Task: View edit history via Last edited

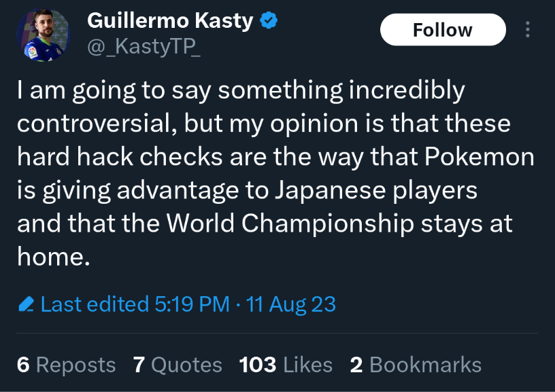Action: point(95,304)
